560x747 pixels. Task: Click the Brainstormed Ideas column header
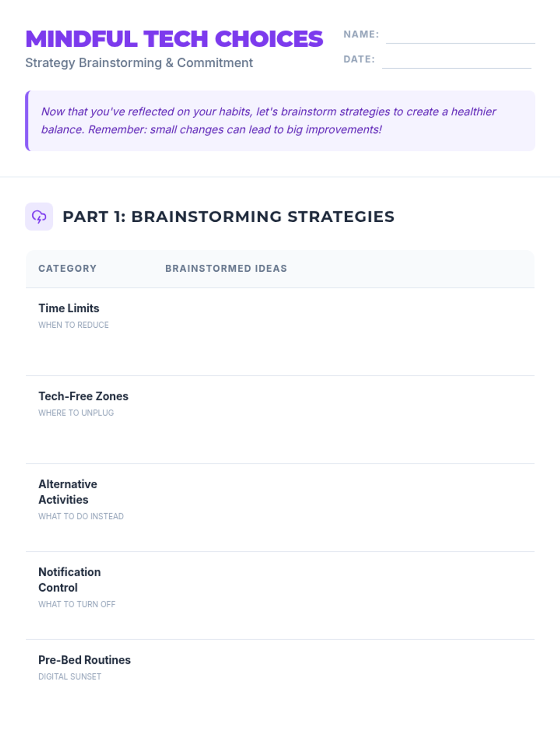coord(226,268)
